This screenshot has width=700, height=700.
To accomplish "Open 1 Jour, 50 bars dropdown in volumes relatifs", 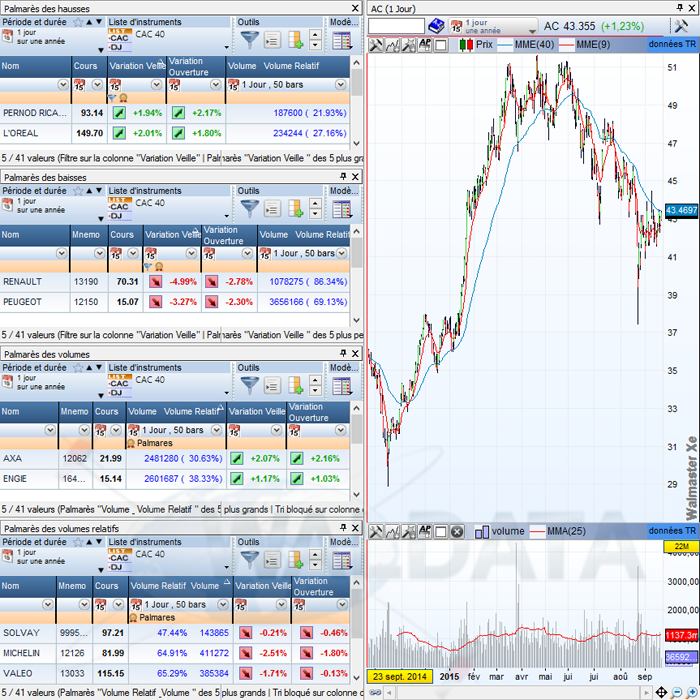I will tap(222, 604).
